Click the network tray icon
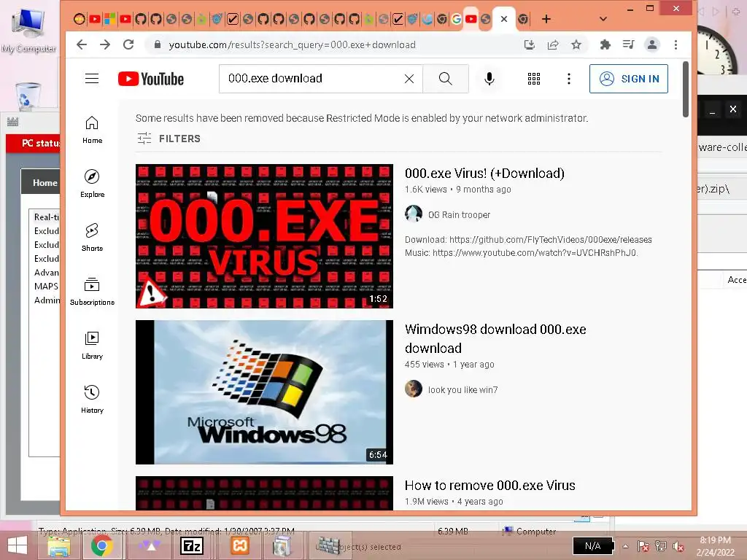The image size is (747, 560). coord(661,546)
